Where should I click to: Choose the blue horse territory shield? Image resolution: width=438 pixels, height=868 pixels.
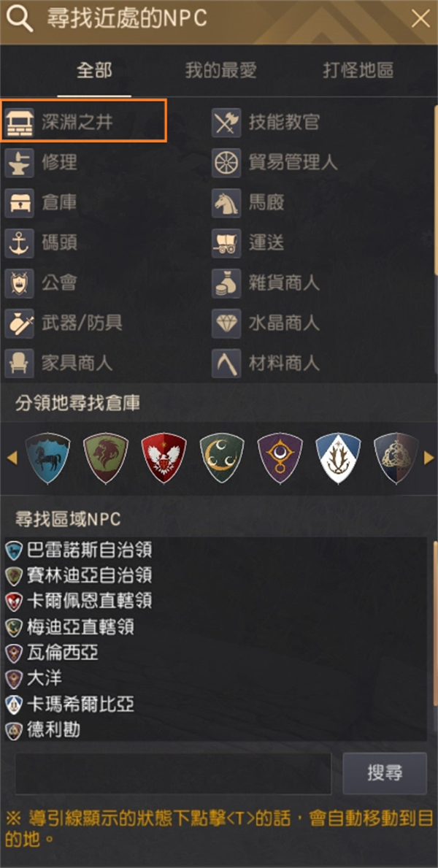coord(48,458)
